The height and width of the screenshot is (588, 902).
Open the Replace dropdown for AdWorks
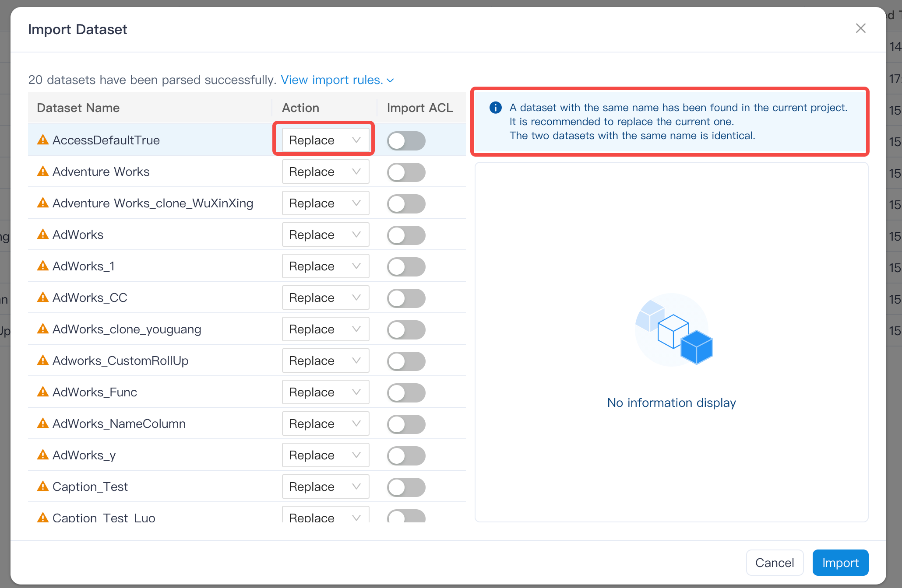[326, 234]
